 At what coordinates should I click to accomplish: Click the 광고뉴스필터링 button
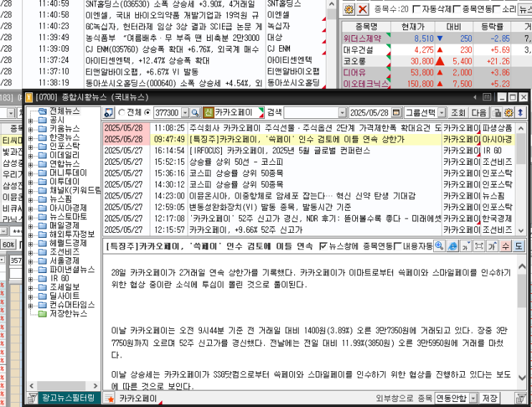tap(68, 398)
